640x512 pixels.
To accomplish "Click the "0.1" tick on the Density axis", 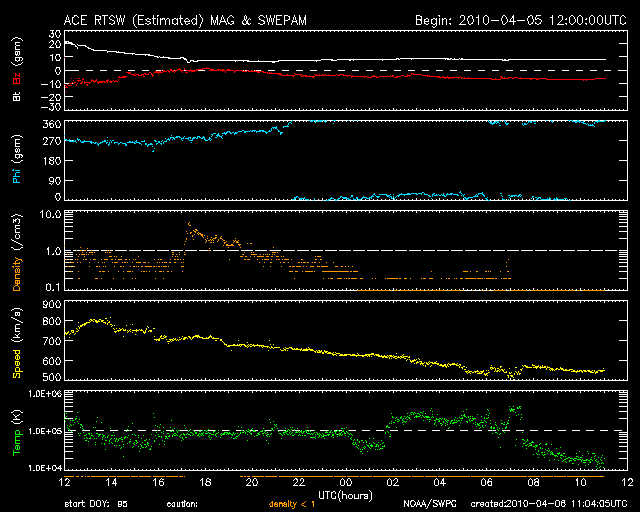I will point(53,287).
